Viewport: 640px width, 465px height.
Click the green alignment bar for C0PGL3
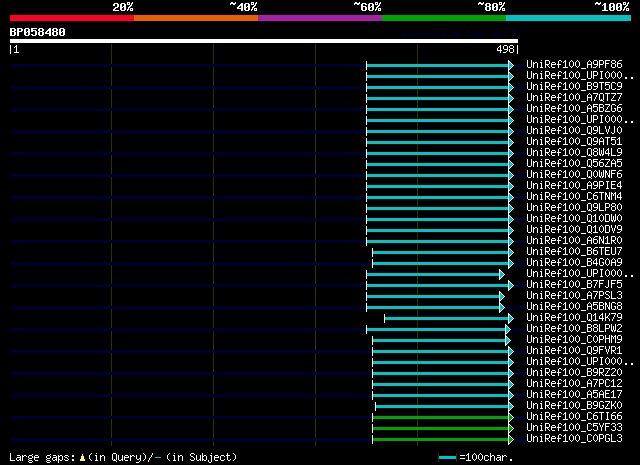pyautogui.click(x=440, y=440)
